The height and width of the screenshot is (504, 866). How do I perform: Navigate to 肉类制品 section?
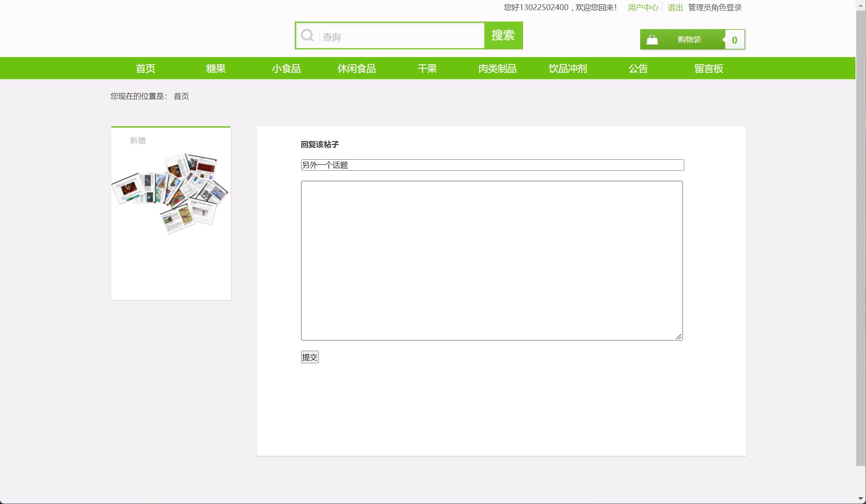click(x=497, y=68)
